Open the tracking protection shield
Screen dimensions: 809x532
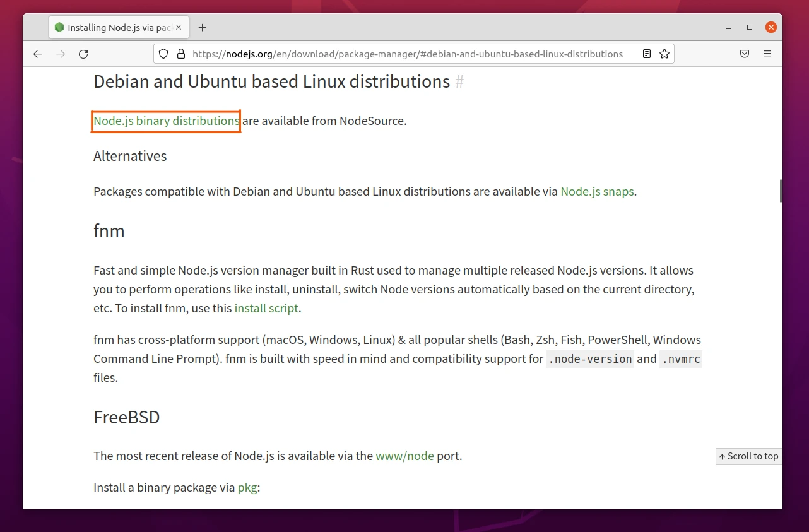tap(163, 54)
